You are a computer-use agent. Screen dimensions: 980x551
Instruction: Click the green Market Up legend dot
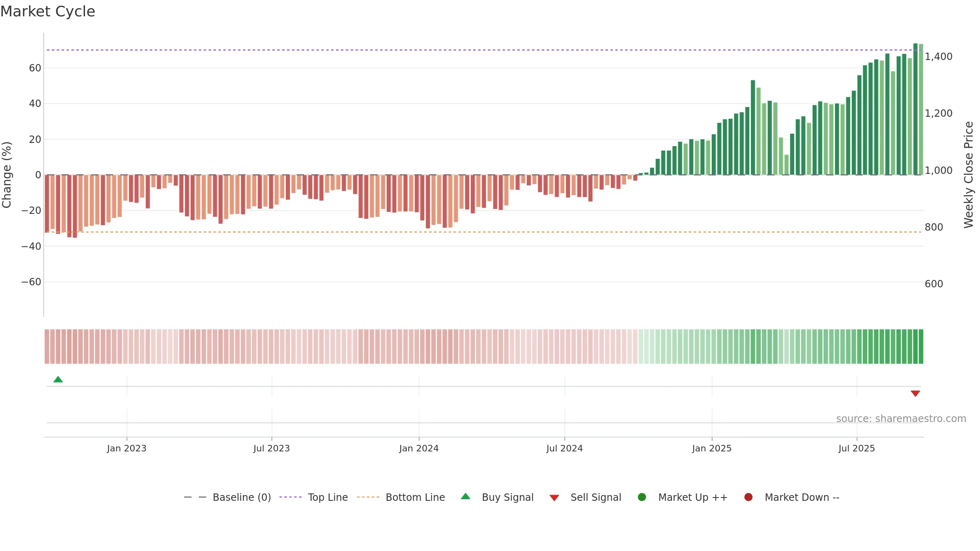click(642, 497)
